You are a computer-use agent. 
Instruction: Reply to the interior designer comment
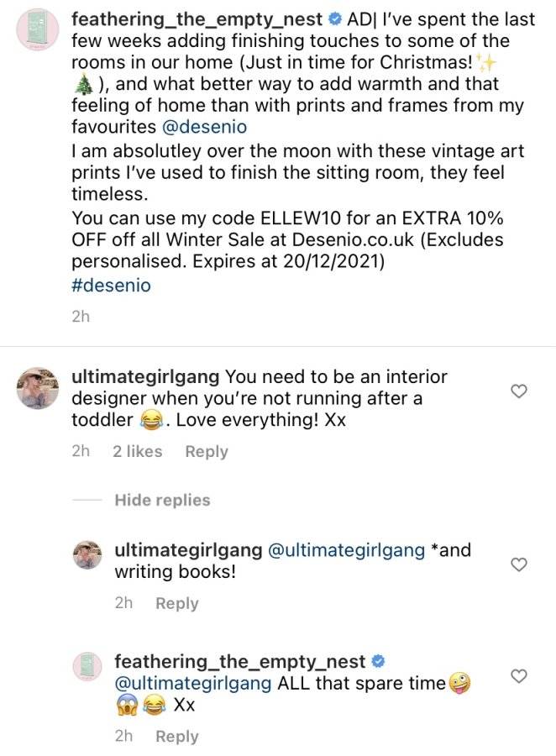(207, 452)
